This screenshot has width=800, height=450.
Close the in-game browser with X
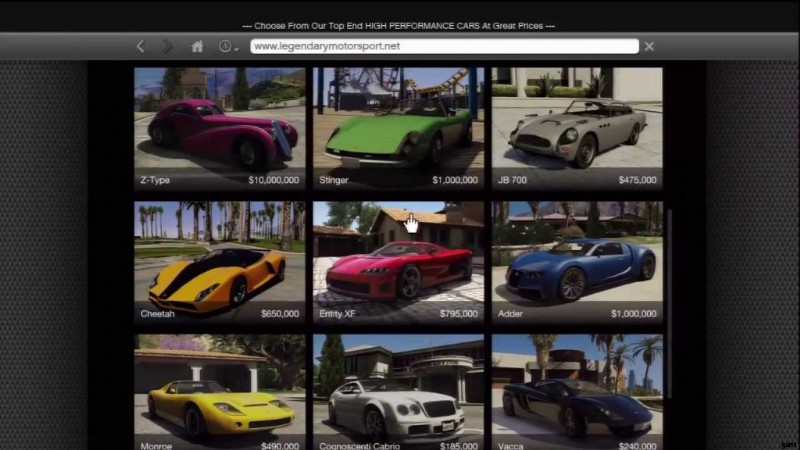point(649,46)
